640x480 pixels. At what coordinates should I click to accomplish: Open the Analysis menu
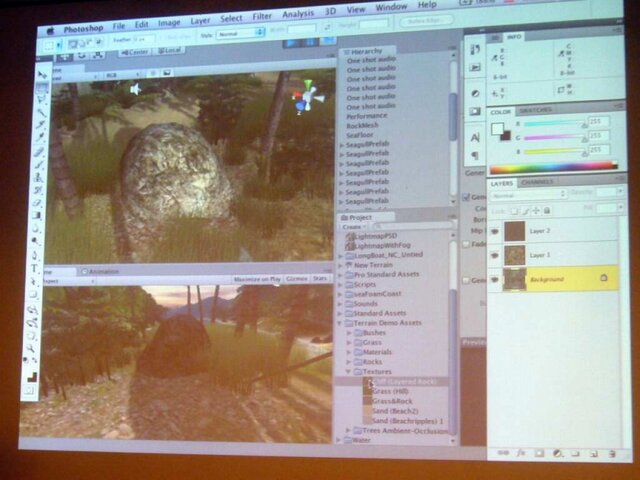298,14
